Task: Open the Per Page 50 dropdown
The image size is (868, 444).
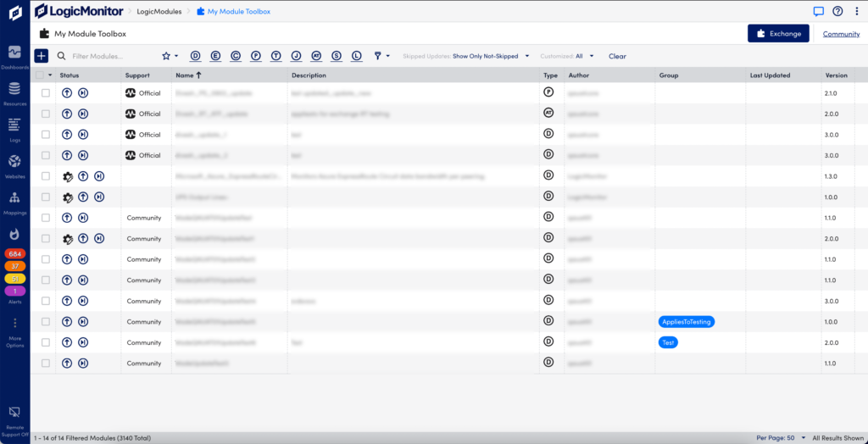Action: point(781,437)
